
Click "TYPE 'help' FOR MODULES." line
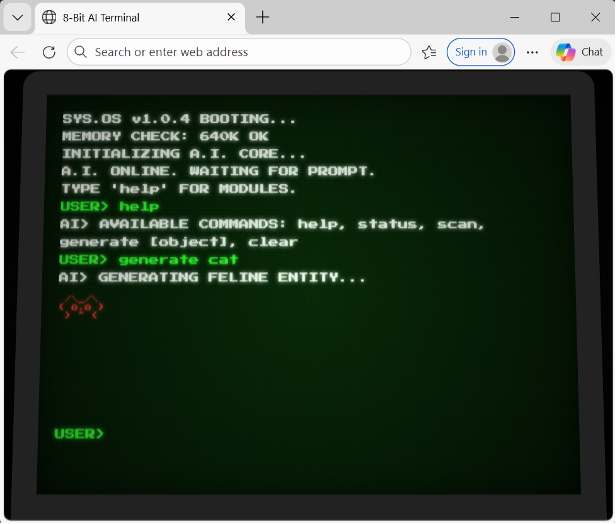(178, 189)
